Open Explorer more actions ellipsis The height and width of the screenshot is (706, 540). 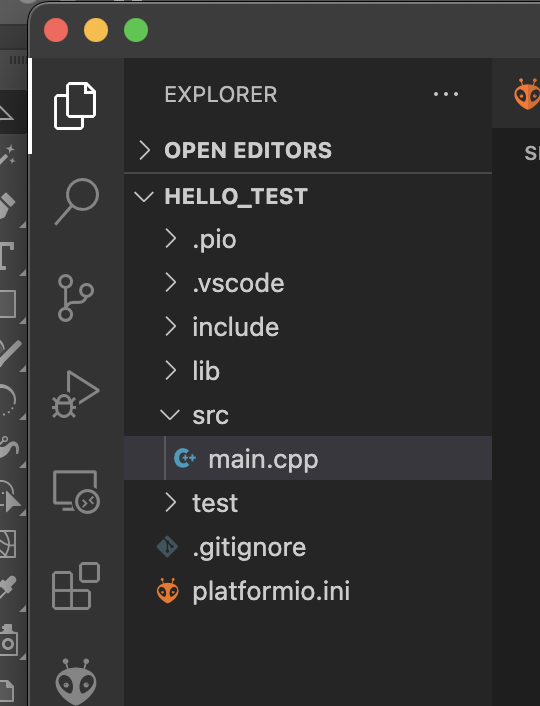(x=446, y=94)
